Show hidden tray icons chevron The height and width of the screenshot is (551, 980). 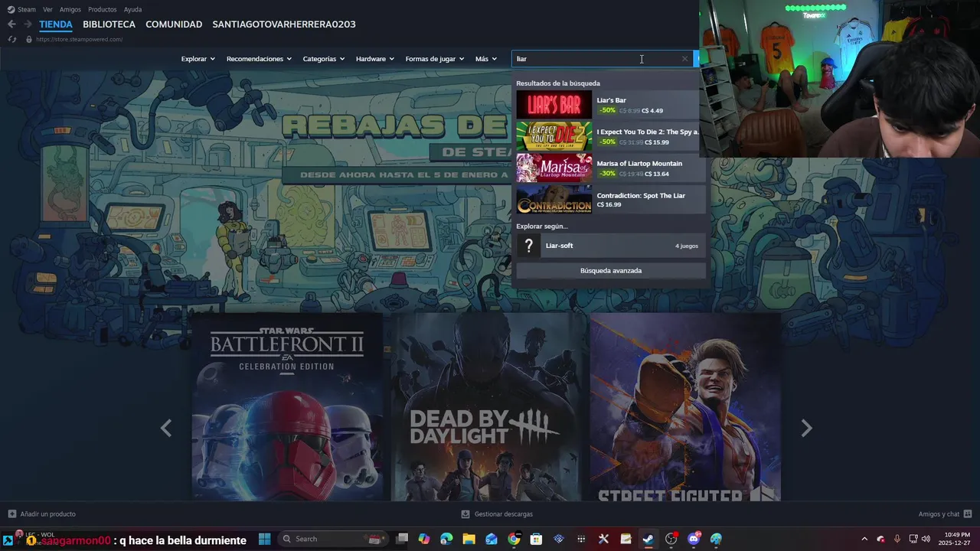pos(864,539)
